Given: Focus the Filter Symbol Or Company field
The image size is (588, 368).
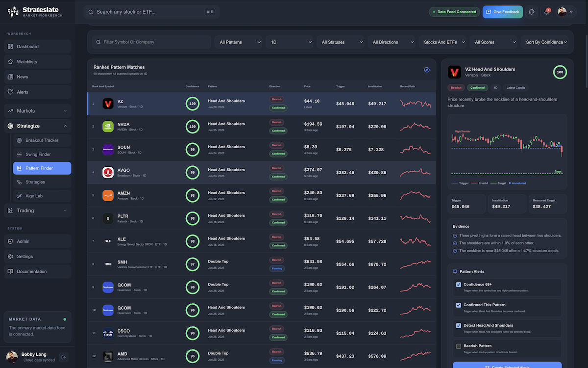Looking at the screenshot, I should coord(151,42).
